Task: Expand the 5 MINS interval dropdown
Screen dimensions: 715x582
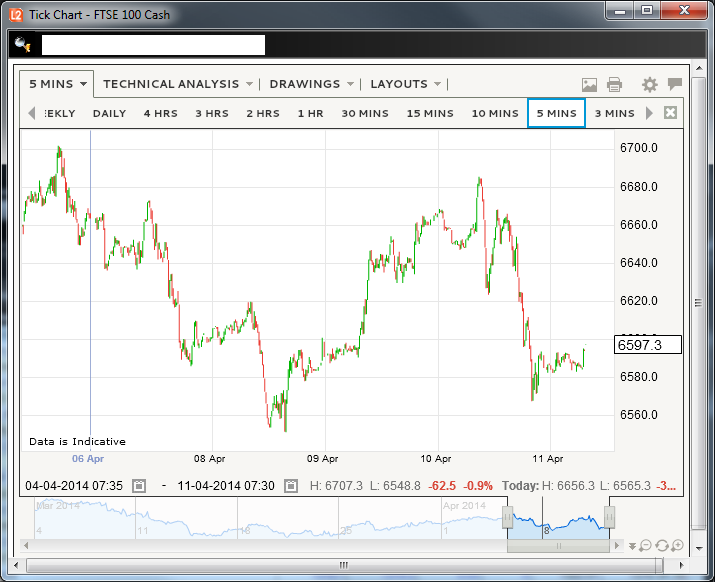Action: 59,84
